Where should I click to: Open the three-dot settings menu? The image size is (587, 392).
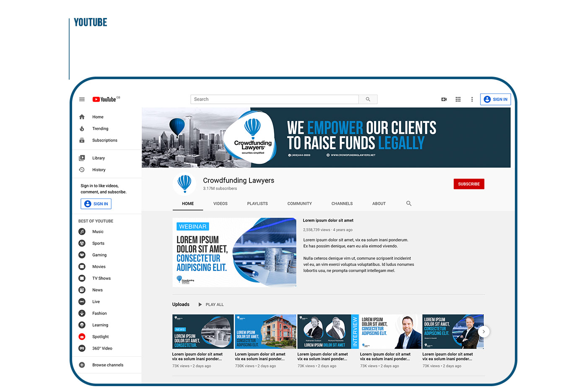pyautogui.click(x=472, y=99)
